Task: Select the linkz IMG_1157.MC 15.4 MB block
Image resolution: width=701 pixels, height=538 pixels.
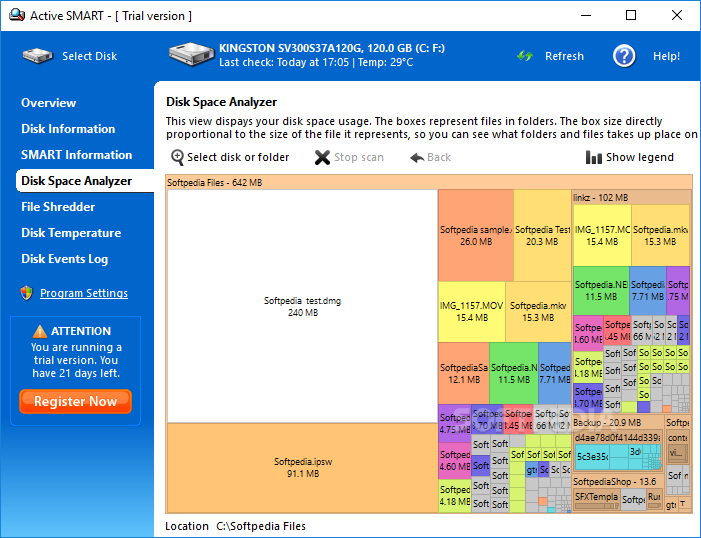Action: (x=602, y=235)
